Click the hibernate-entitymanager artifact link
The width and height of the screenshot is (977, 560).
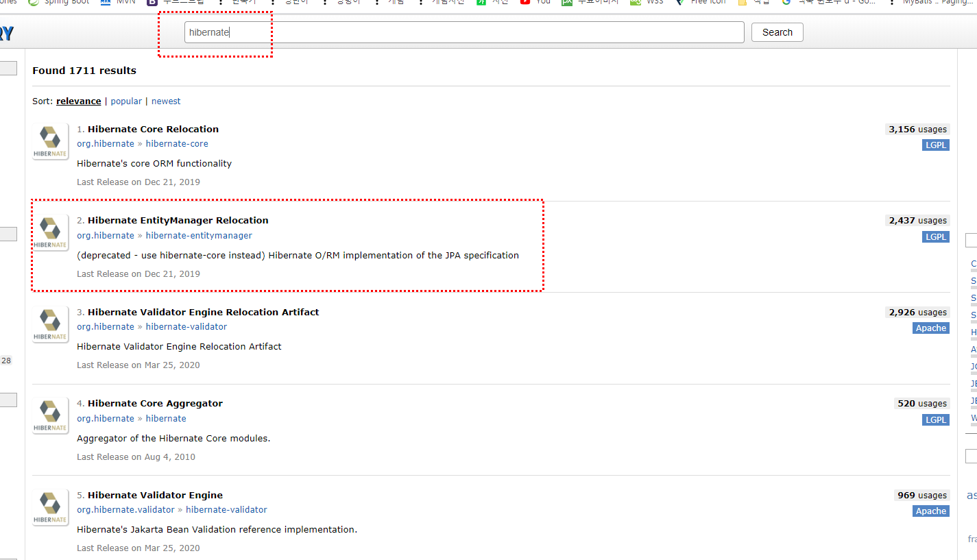[x=199, y=235]
